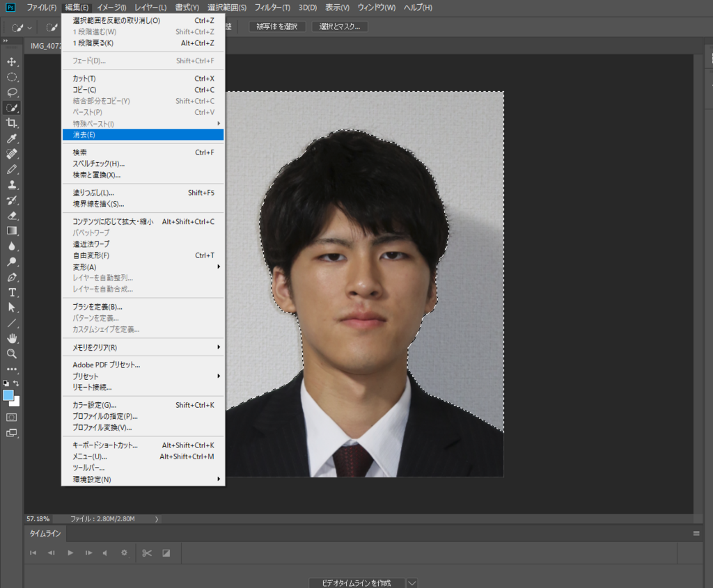Click the 選択とマスク button

(340, 27)
